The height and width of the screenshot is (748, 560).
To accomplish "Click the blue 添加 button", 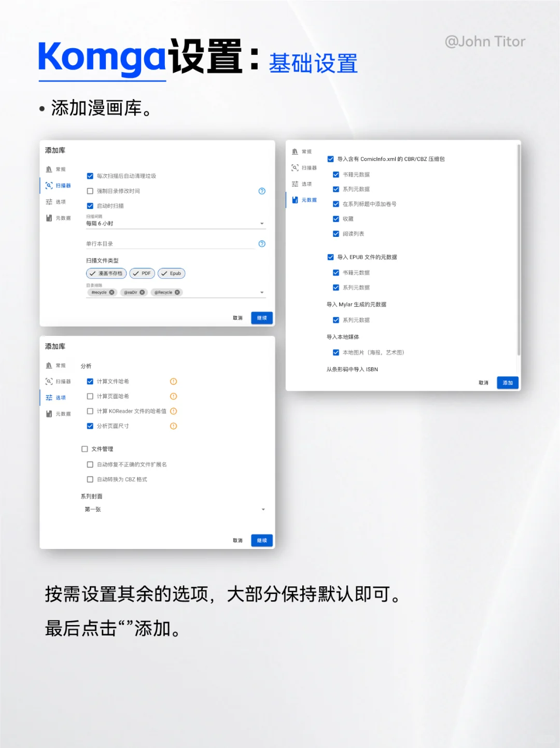I will (508, 383).
